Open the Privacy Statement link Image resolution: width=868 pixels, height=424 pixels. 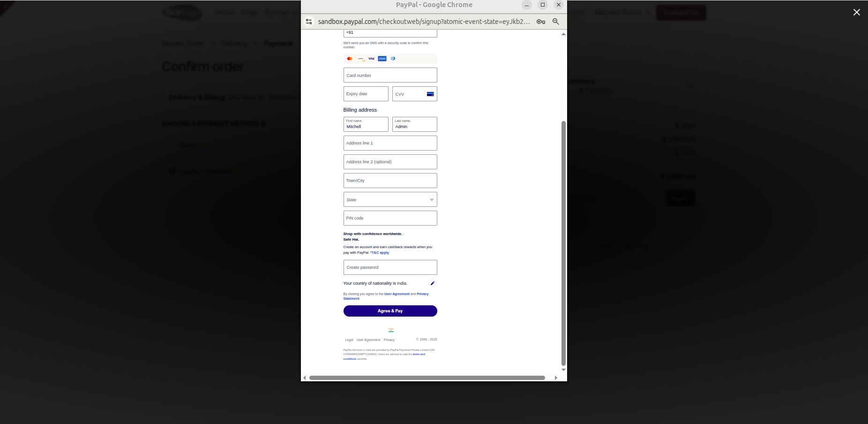(386, 296)
